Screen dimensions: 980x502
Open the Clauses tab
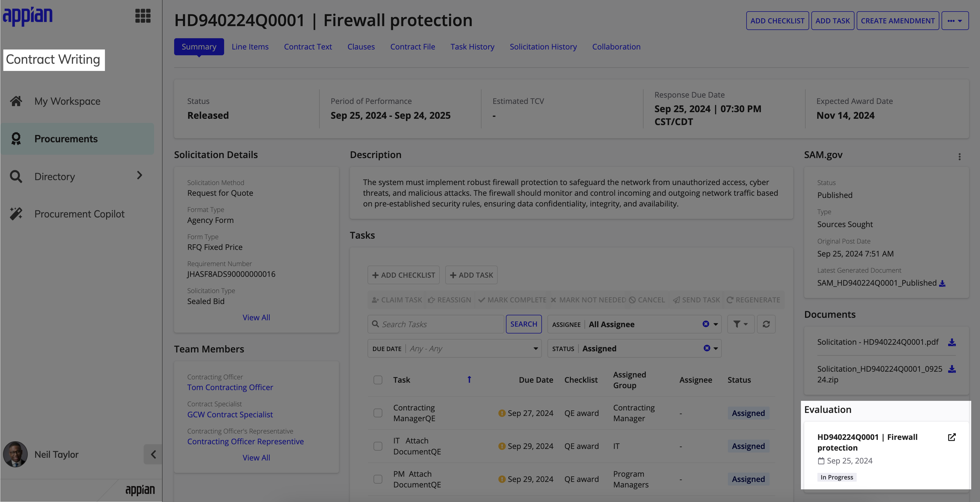point(361,47)
